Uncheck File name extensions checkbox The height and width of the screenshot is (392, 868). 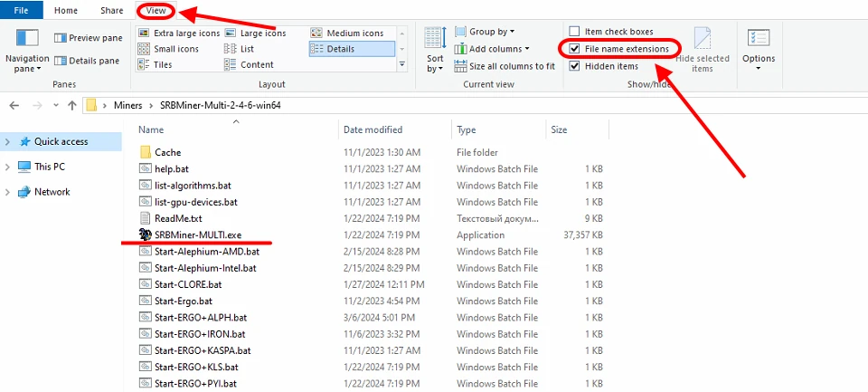(x=574, y=49)
